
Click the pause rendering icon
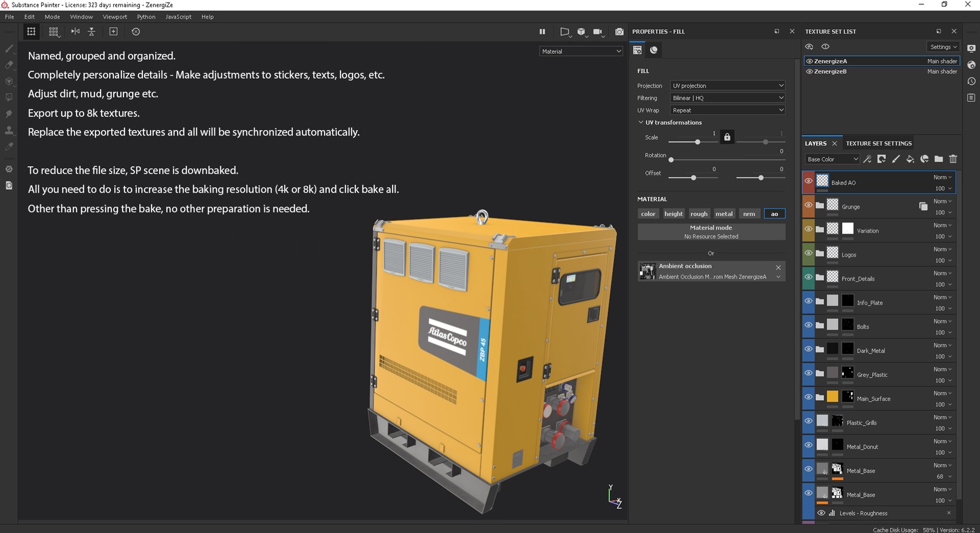542,32
